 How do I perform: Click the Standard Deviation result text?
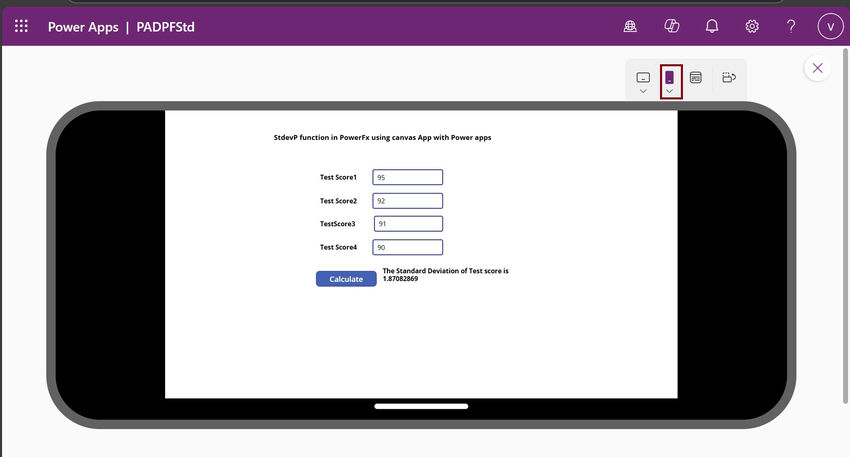click(446, 275)
